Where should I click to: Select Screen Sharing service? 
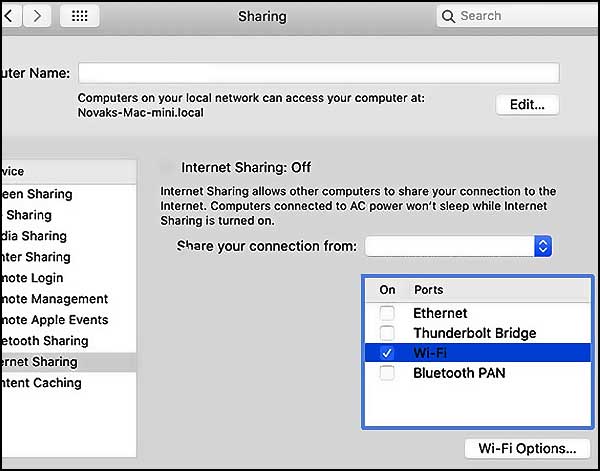[68, 194]
